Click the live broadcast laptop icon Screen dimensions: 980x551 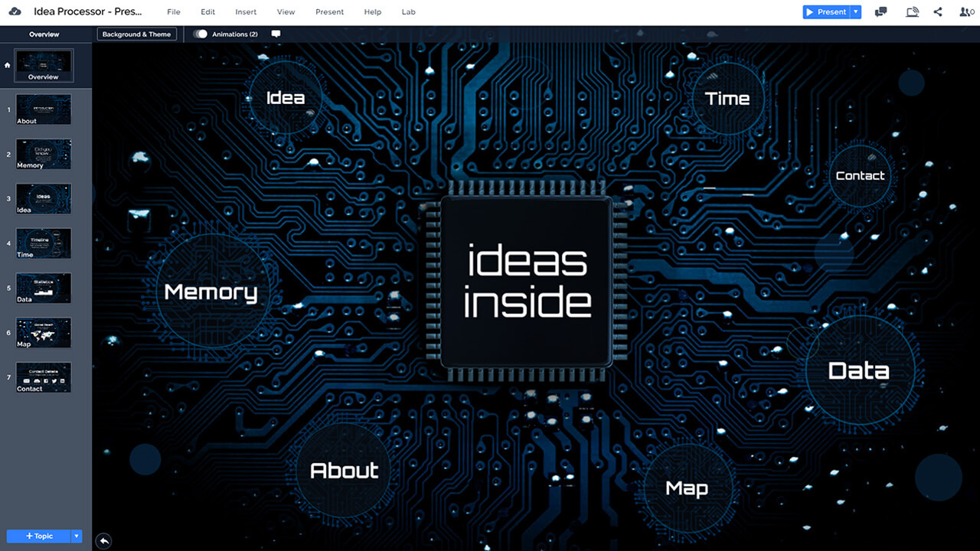pos(911,12)
